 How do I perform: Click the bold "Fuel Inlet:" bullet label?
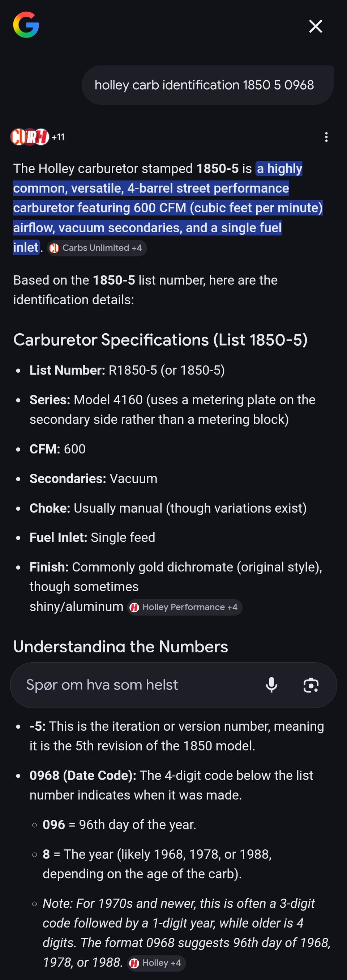coord(59,537)
